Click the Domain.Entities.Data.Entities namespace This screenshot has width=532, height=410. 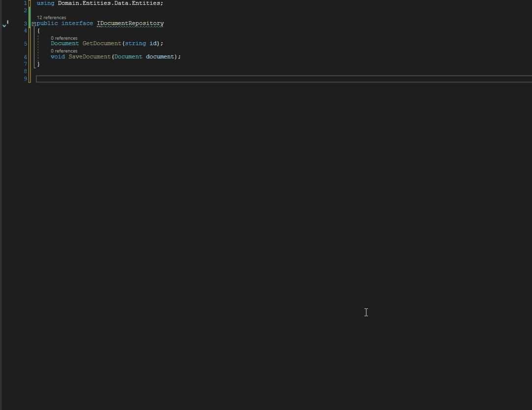(x=109, y=3)
